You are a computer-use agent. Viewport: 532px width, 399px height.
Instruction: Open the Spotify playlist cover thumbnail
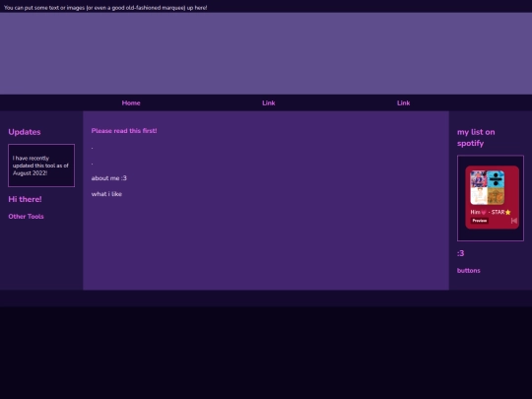pos(488,187)
